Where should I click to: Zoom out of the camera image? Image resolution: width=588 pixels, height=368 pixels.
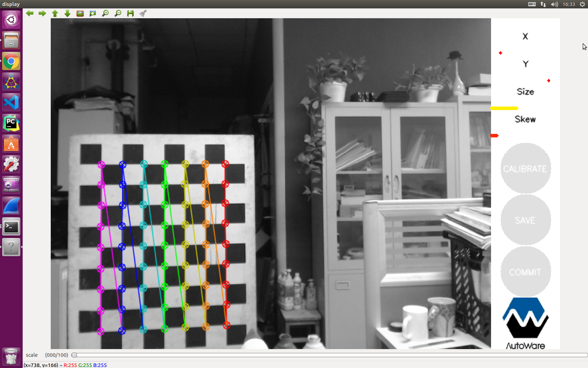click(x=118, y=13)
